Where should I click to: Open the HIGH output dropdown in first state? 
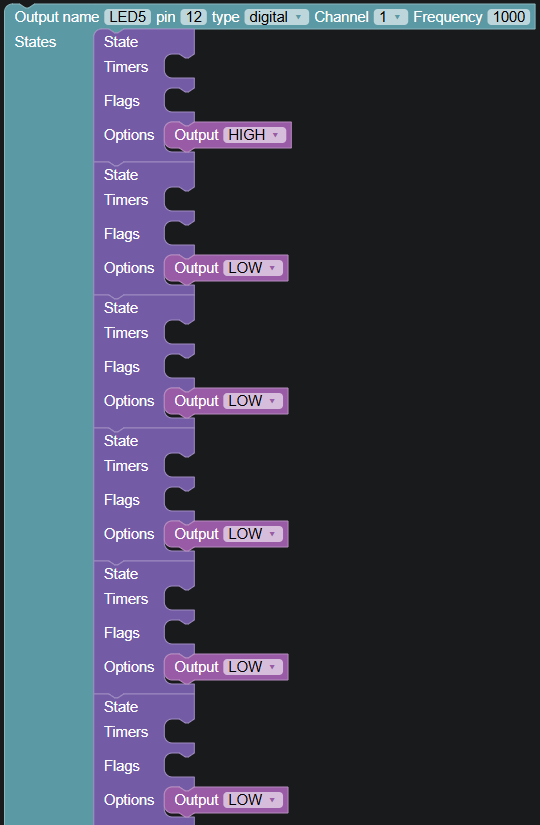coord(254,135)
